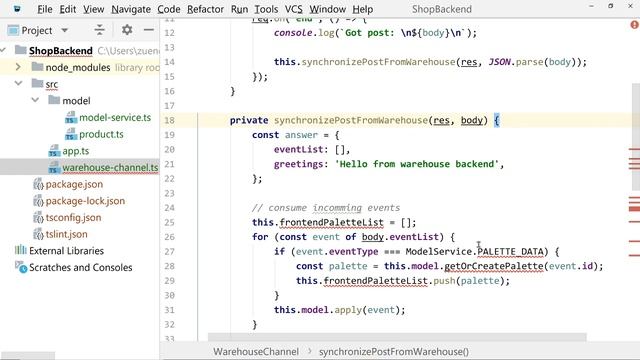Collapse the model folder
640x360 pixels.
click(35, 100)
